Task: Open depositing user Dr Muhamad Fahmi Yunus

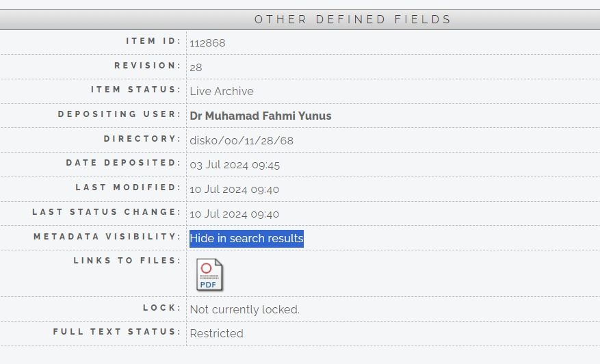Action: pos(261,116)
